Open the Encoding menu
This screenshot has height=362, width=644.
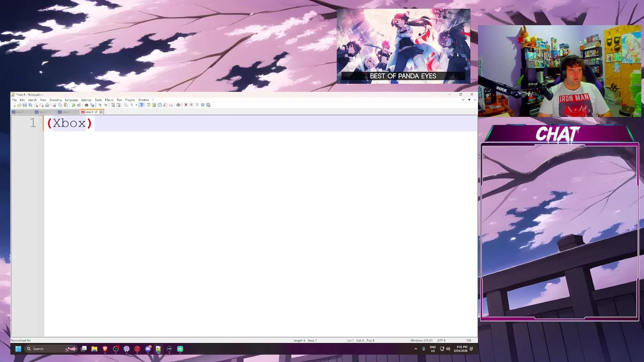coord(55,100)
